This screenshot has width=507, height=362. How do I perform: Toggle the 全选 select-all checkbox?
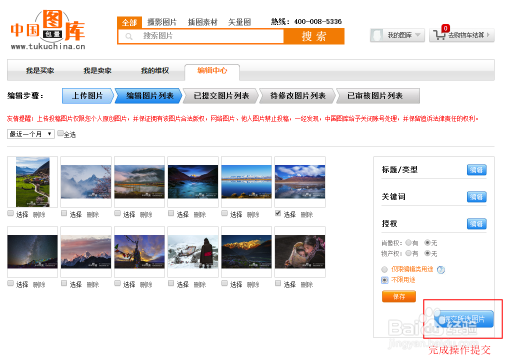[x=60, y=133]
